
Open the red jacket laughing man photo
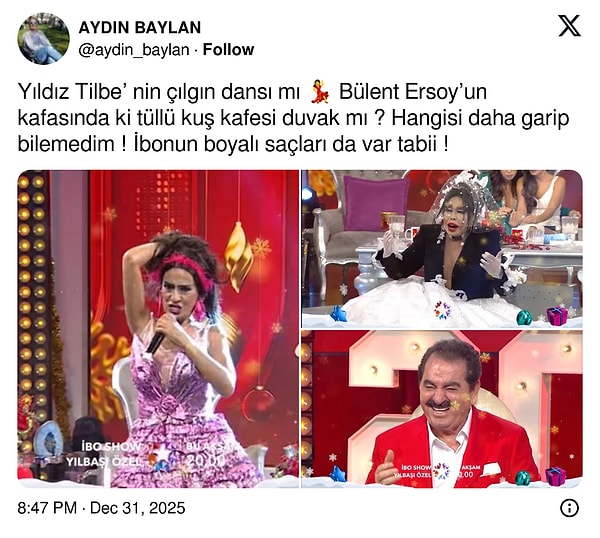coord(442,409)
